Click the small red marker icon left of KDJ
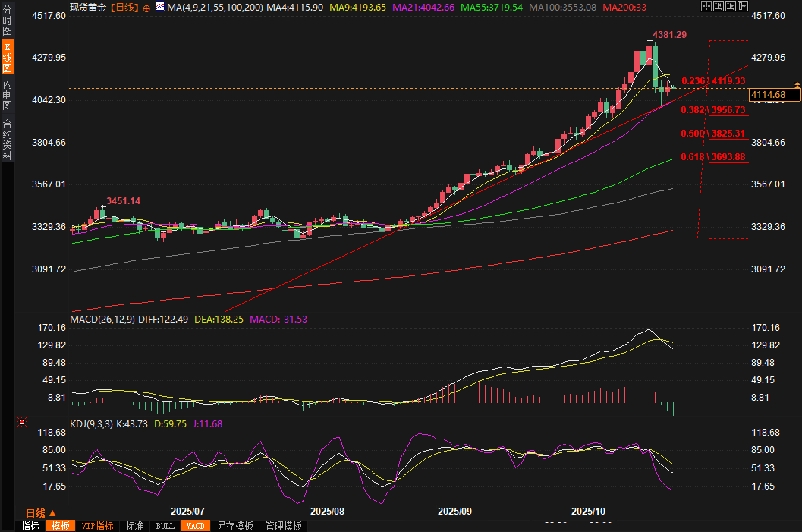The width and height of the screenshot is (802, 532). click(x=22, y=422)
